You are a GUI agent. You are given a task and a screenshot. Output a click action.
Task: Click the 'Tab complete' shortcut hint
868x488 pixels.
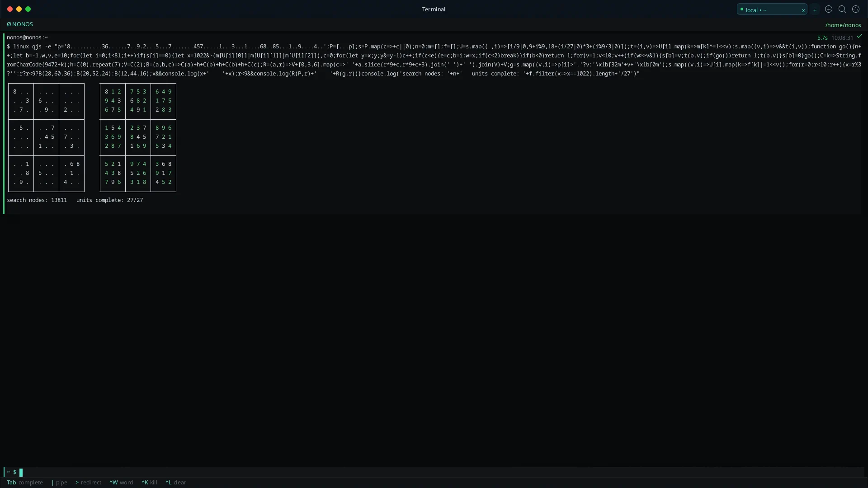(25, 483)
